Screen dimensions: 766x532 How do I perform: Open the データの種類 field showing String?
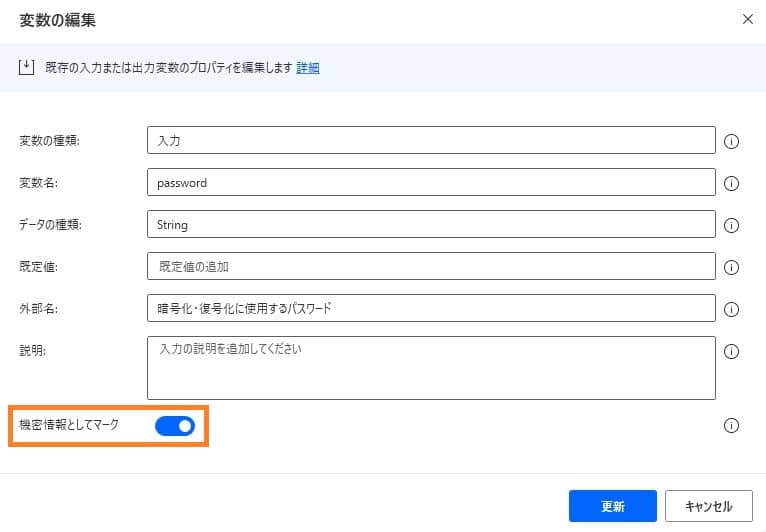tap(431, 224)
